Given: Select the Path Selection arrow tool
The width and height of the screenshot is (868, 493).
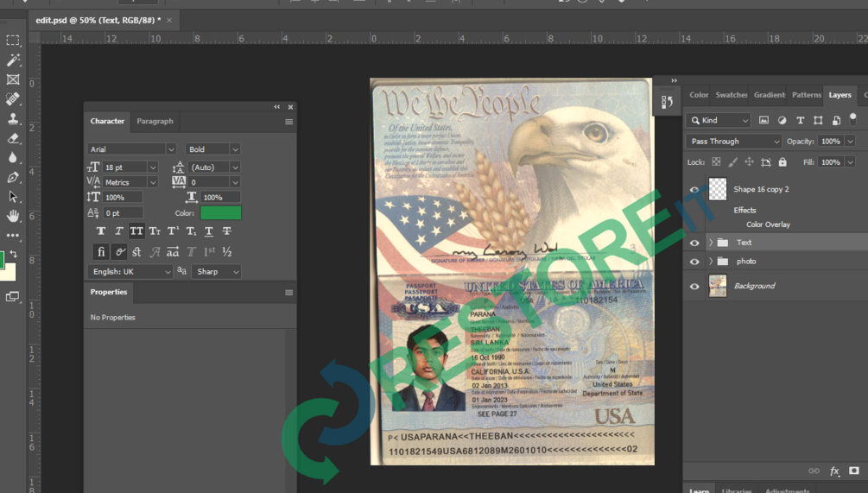Looking at the screenshot, I should 13,197.
